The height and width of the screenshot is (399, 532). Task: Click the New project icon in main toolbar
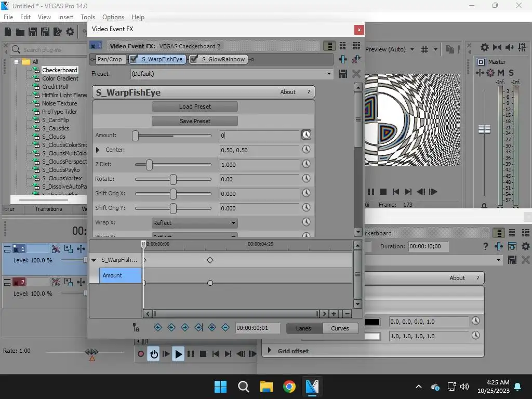coord(7,32)
